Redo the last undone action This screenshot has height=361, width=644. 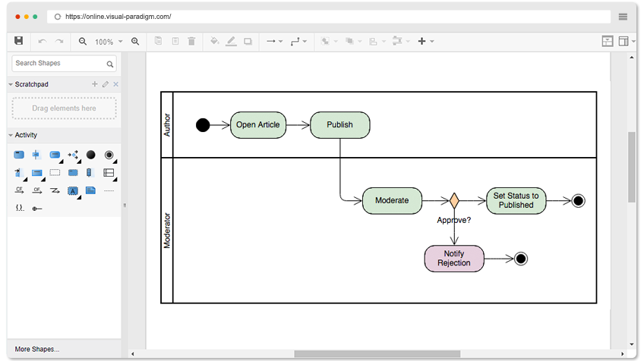coord(59,41)
